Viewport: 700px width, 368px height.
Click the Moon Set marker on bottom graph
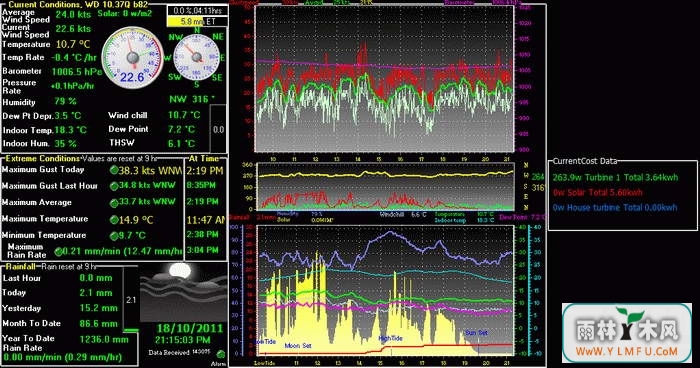tap(298, 346)
